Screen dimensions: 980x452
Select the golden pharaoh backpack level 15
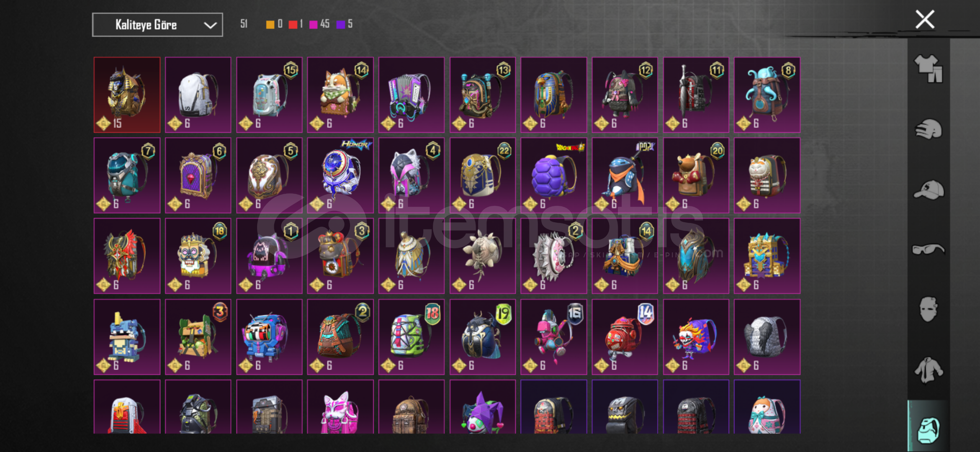(127, 95)
